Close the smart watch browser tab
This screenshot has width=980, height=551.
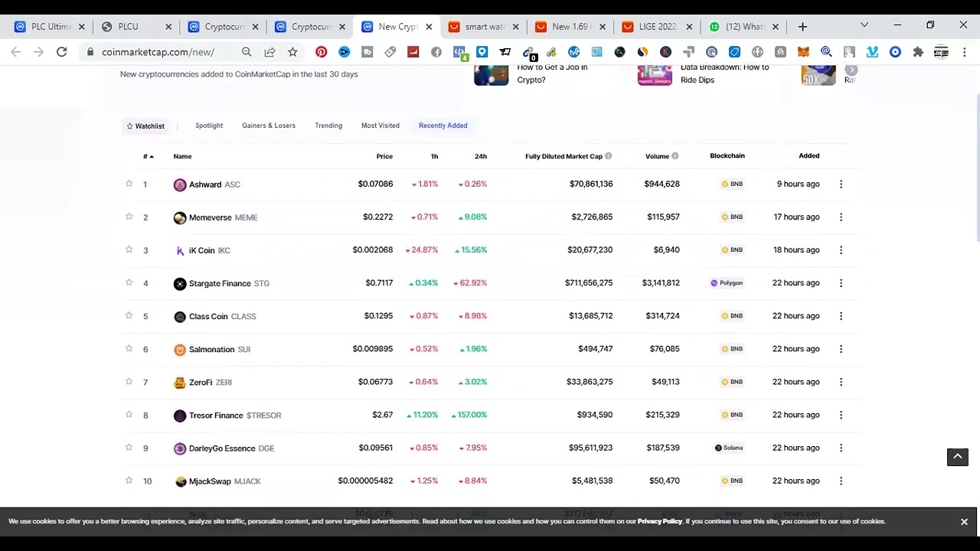515,27
